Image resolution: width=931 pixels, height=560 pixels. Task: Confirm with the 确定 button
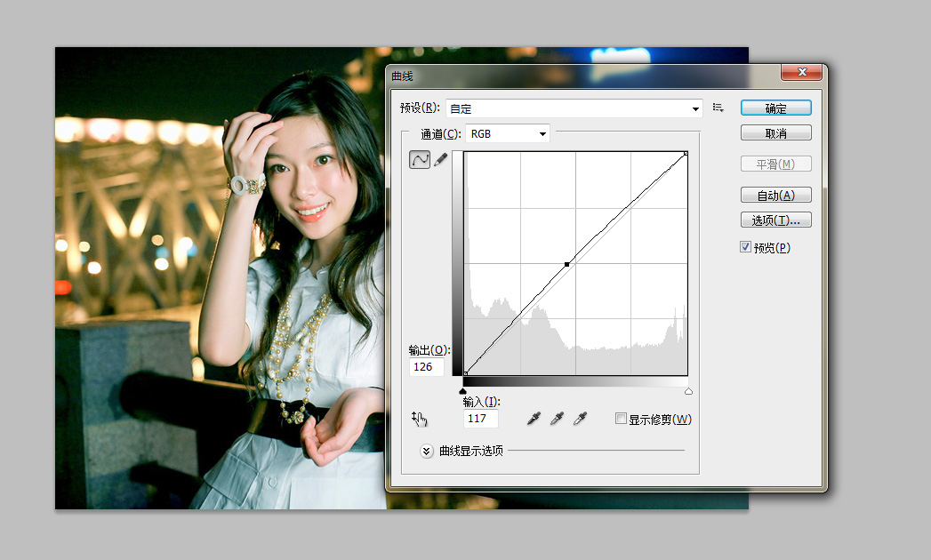pos(775,108)
